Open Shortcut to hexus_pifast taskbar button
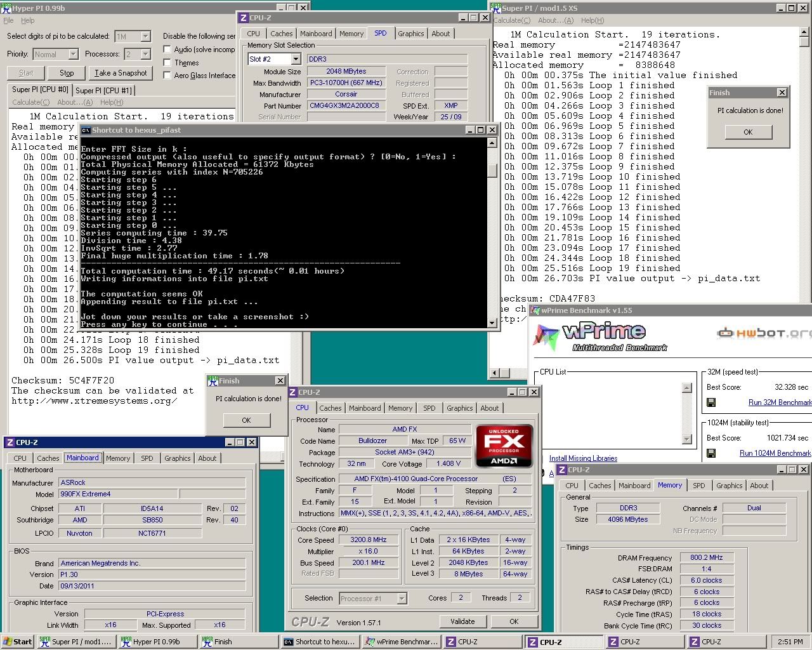This screenshot has width=812, height=650. click(x=319, y=642)
